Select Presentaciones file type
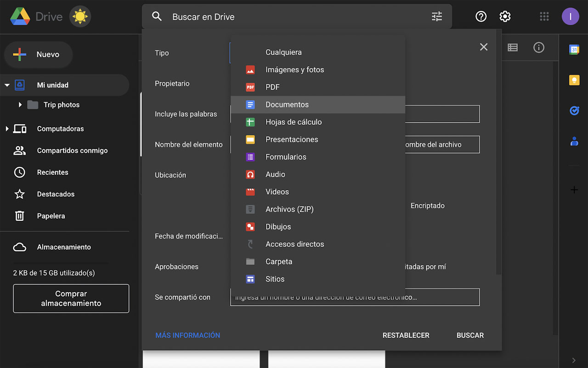The height and width of the screenshot is (368, 588). [x=318, y=140]
